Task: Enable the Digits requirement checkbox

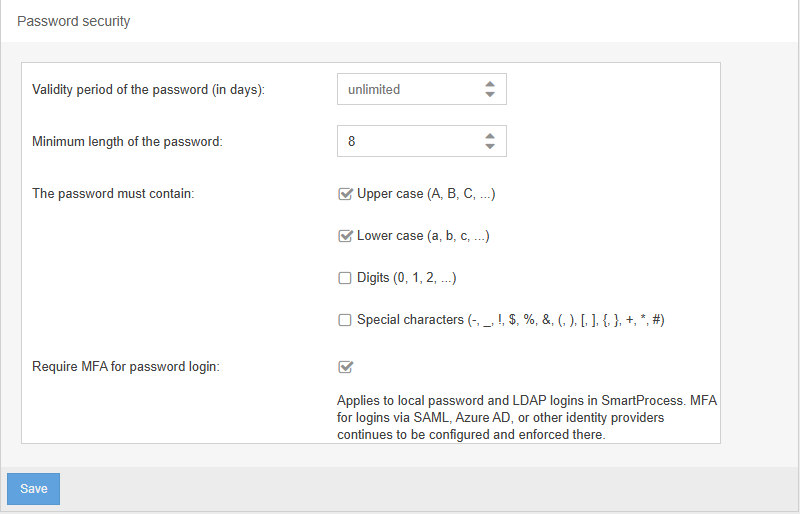Action: [x=345, y=278]
